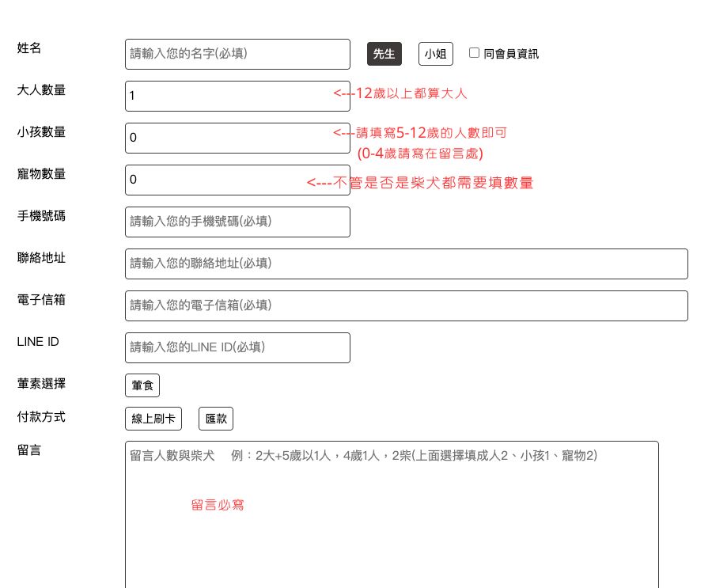Select 線上刷卡 as payment method
The height and width of the screenshot is (588, 712).
(x=153, y=419)
